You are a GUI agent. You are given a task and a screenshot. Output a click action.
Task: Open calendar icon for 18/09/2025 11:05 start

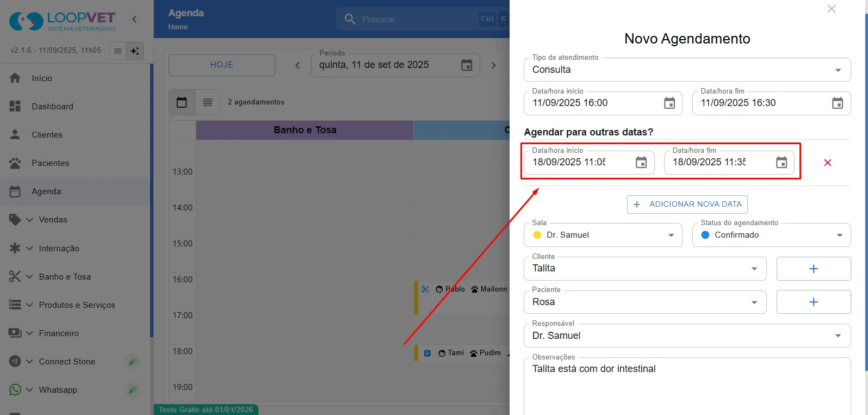click(x=641, y=163)
